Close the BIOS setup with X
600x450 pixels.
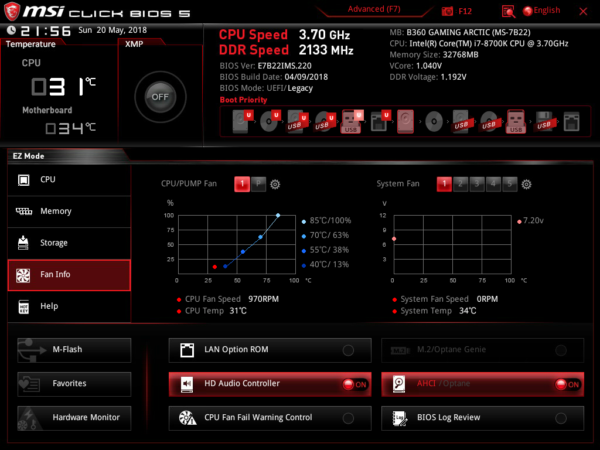583,11
